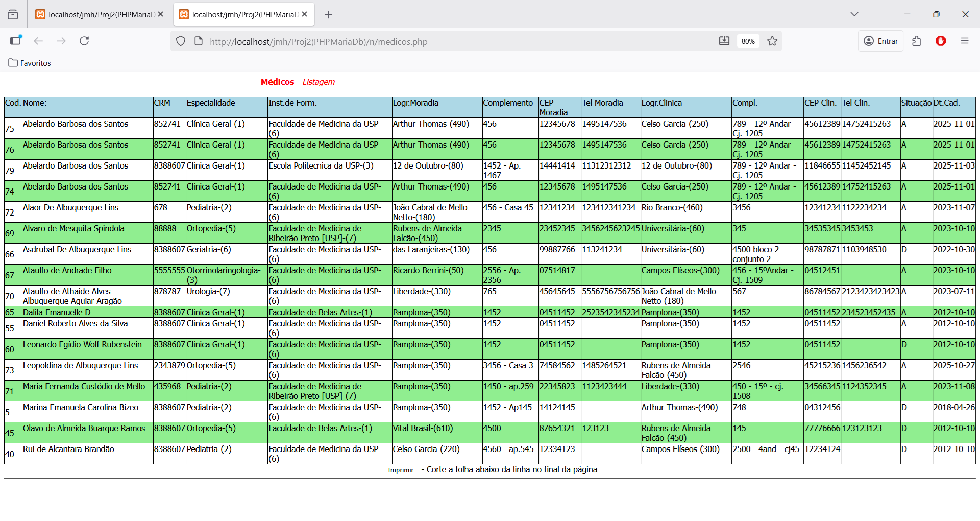This screenshot has width=980, height=521.
Task: Close the first localhost medicos tab
Action: [x=161, y=14]
